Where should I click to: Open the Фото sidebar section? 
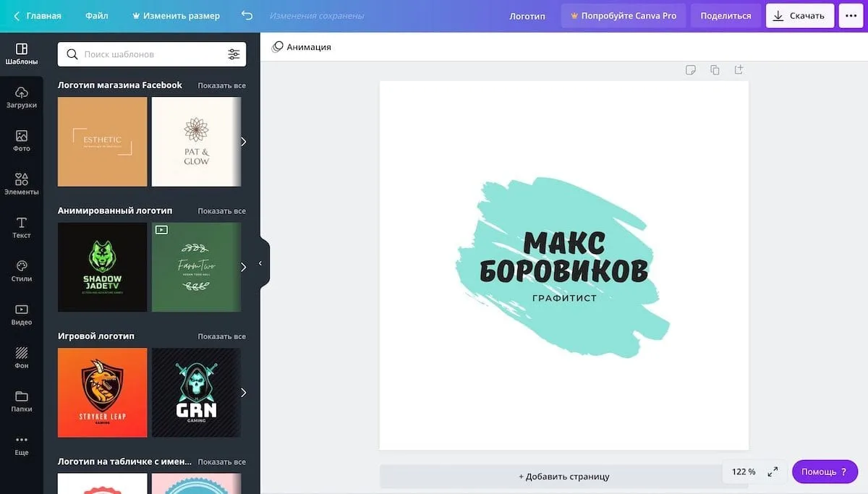click(x=22, y=140)
